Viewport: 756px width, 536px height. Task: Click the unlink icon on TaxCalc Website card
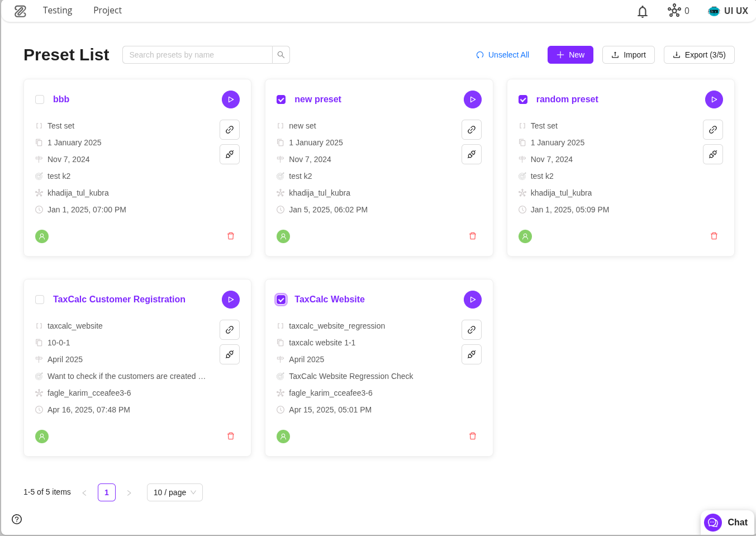472,354
